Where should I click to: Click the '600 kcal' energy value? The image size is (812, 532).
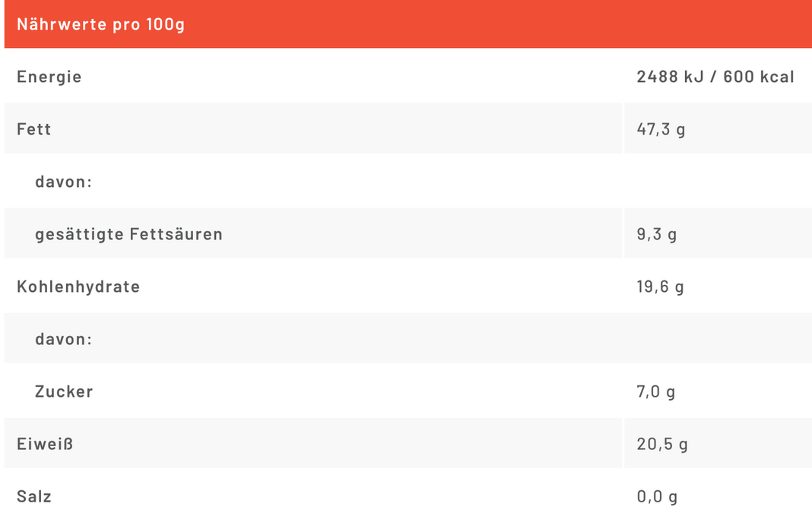(759, 77)
